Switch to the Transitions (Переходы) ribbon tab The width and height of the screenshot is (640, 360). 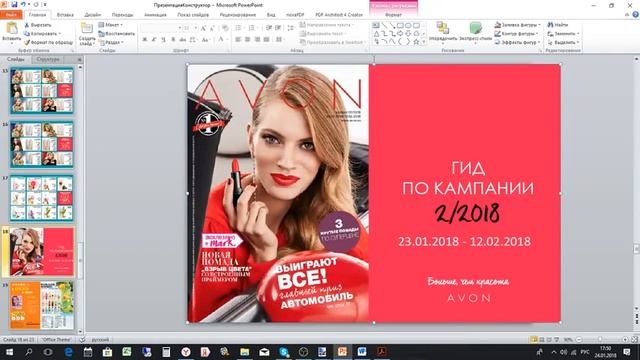[x=122, y=15]
